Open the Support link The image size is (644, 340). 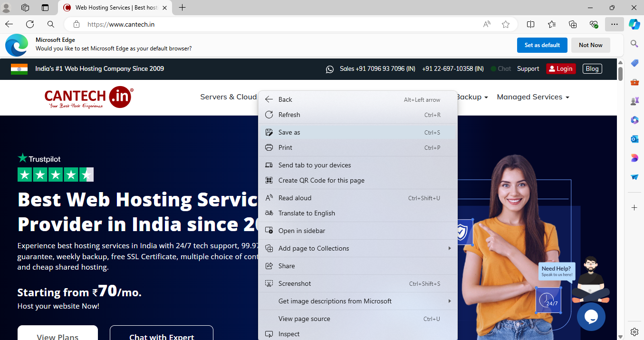(x=528, y=69)
